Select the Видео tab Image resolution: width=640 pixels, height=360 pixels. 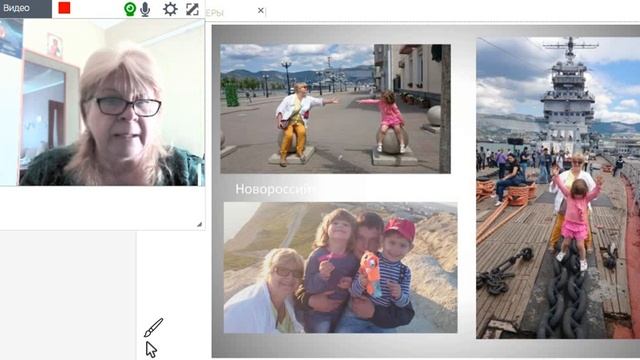(x=26, y=8)
